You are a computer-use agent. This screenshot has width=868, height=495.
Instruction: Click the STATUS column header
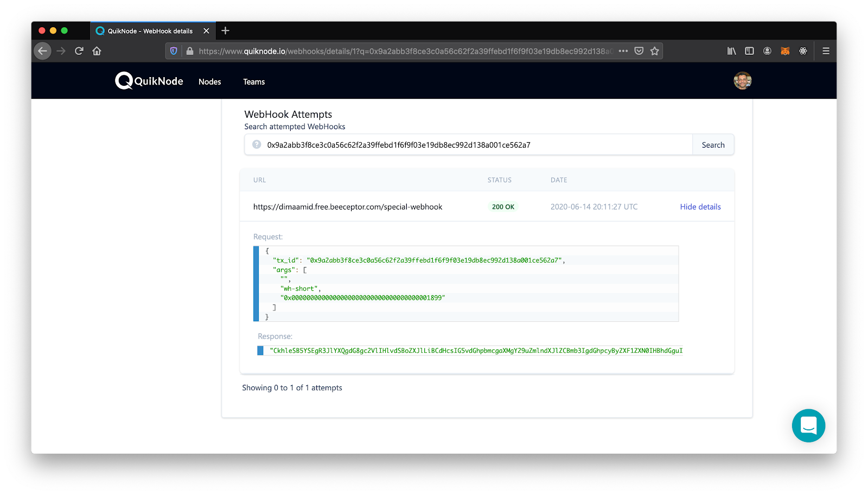point(499,180)
